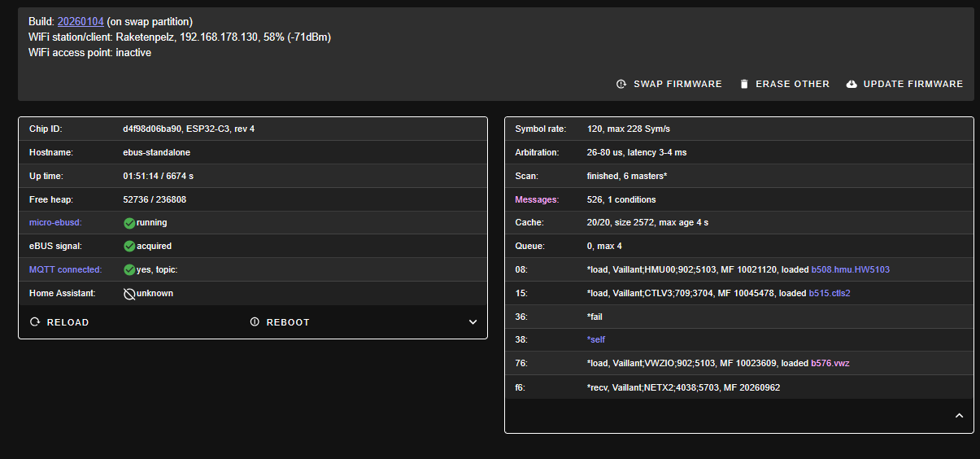Click the Erase Other trash icon
This screenshot has width=980, height=459.
tap(744, 84)
